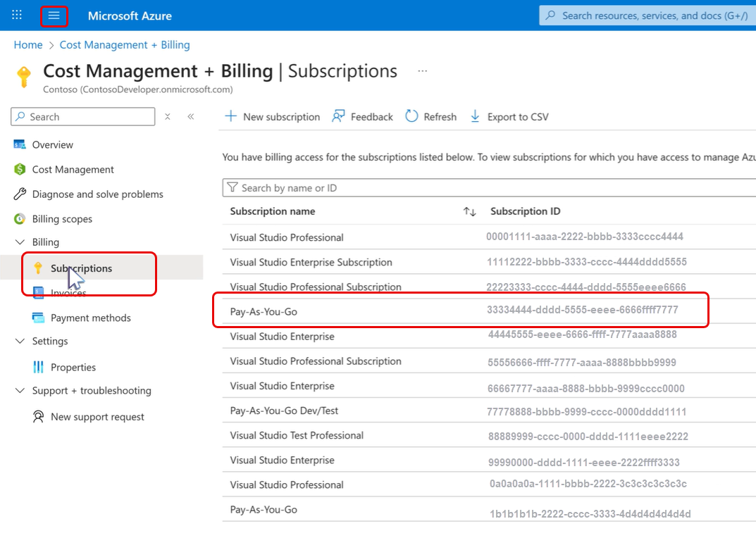756x538 pixels.
Task: Click the Feedback toolbar icon
Action: 339,116
